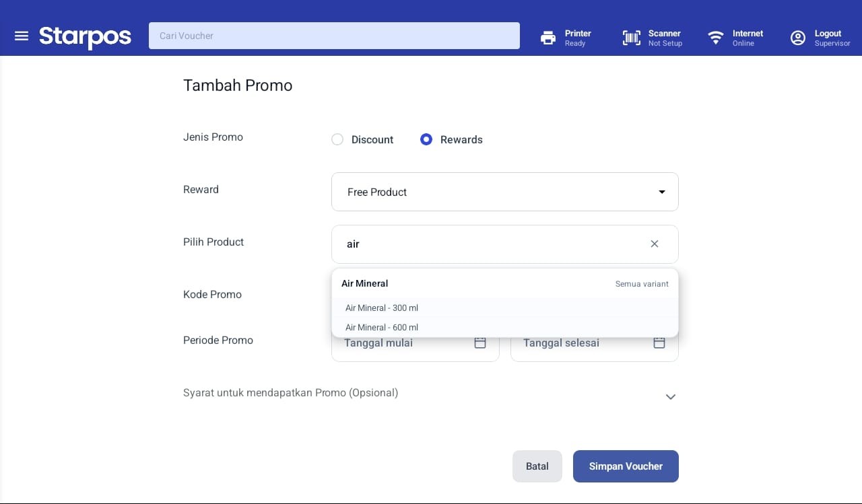Open calendar for Tanggal mulai
Image resolution: width=862 pixels, height=504 pixels.
[480, 343]
